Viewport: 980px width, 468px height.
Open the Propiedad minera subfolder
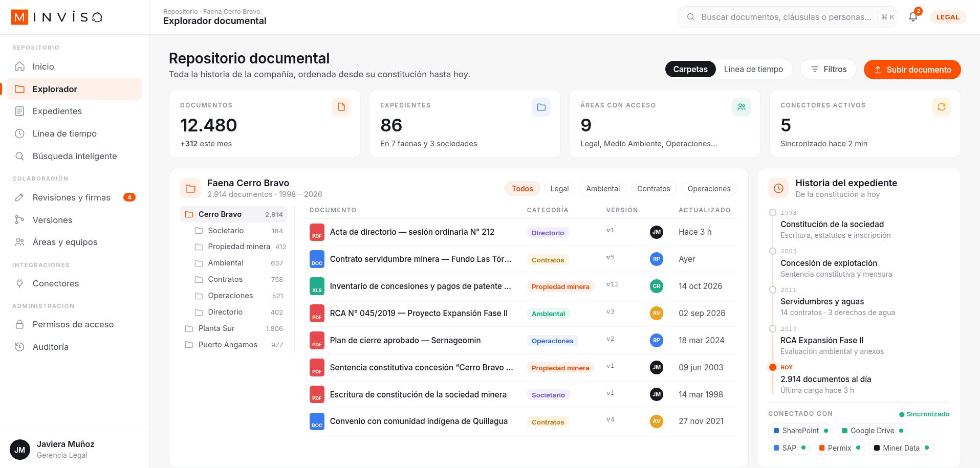point(238,247)
